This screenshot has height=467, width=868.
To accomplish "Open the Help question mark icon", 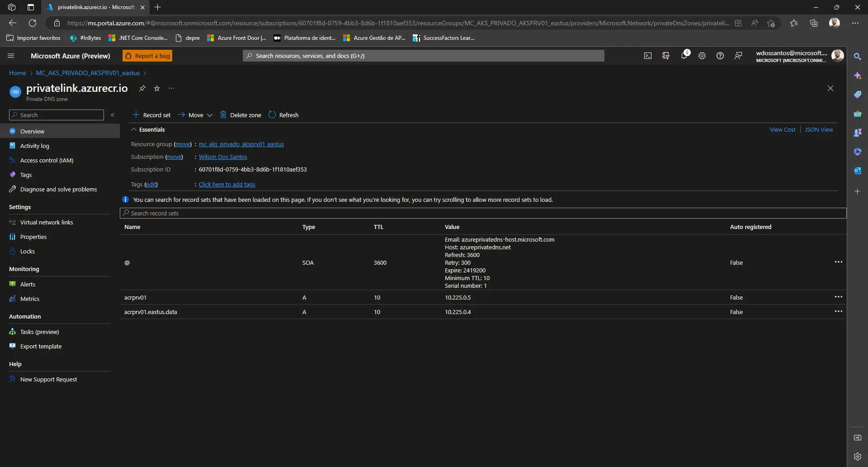I will (x=720, y=56).
